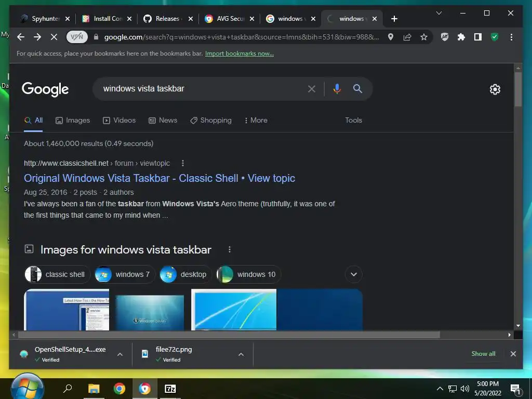Open the browser three-dot main menu

[511, 37]
